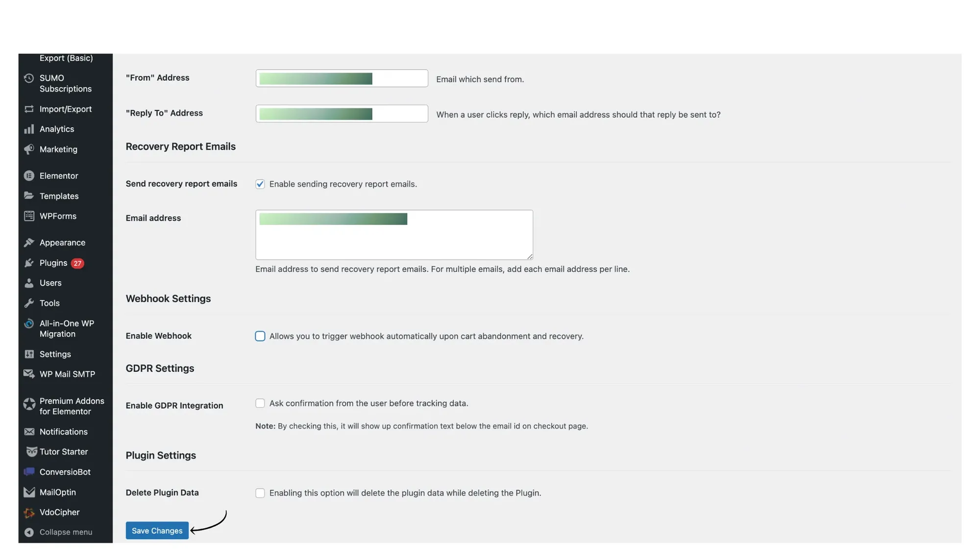
Task: Go to the WPForms menu
Action: pos(58,216)
